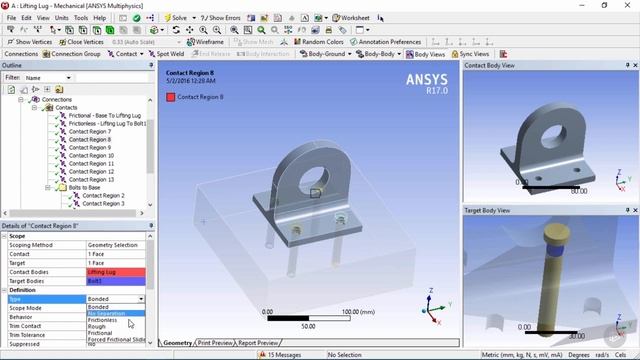This screenshot has width=640, height=360.
Task: Toggle Close Vertices
Action: (x=81, y=42)
